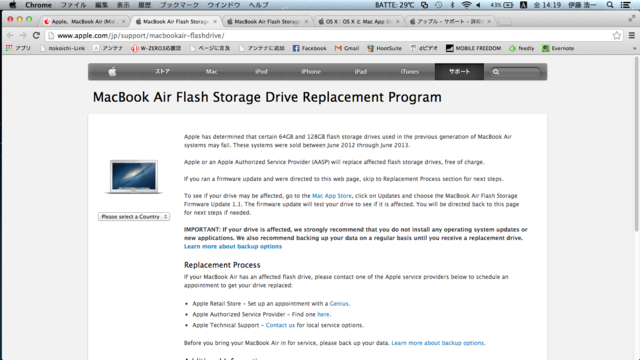Click the Apple logo in site navigation
Screen dimensions: 640x360
click(x=113, y=72)
